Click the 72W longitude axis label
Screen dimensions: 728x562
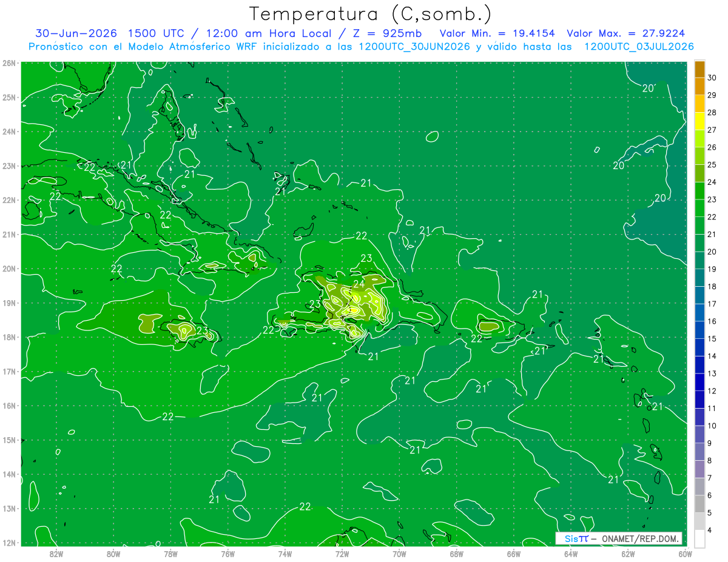(342, 553)
